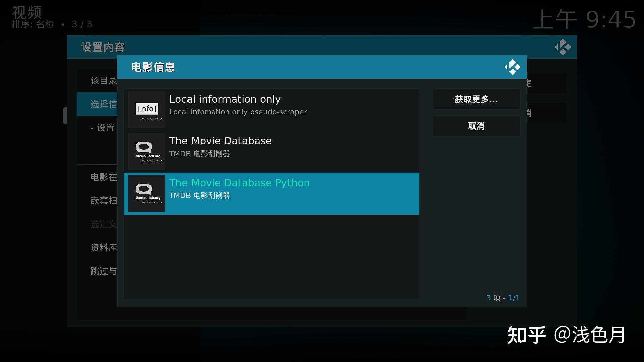Click Kodi logo in 电影信息 dialog header

[x=512, y=67]
